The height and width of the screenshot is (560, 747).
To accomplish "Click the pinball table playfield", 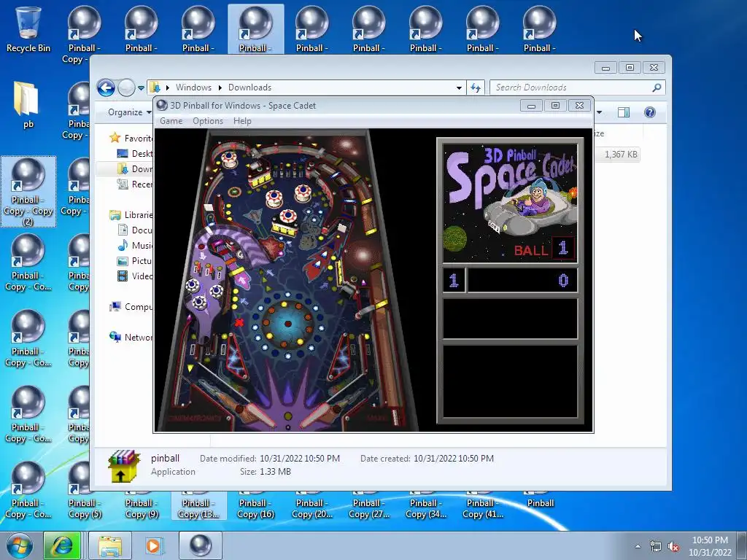I will 287,280.
